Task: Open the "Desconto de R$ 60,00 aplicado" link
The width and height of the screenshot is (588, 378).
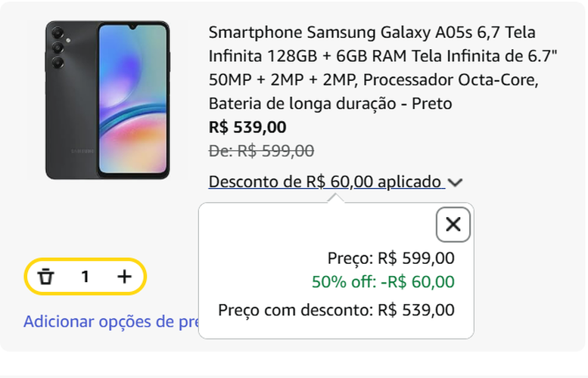Action: pyautogui.click(x=325, y=182)
